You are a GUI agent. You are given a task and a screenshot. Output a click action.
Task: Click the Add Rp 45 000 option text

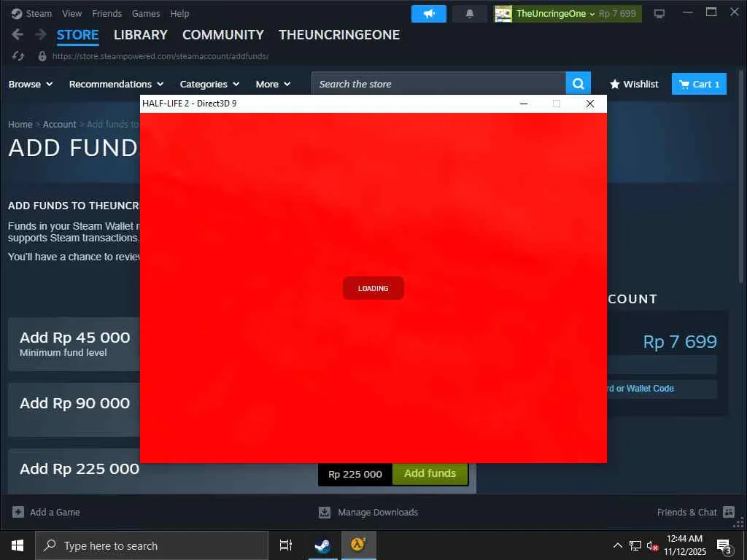point(75,338)
